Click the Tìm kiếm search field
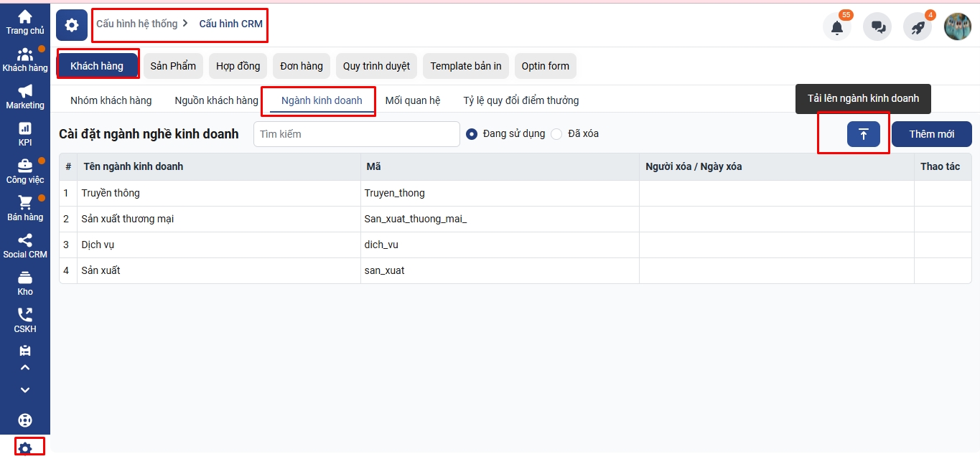 356,134
